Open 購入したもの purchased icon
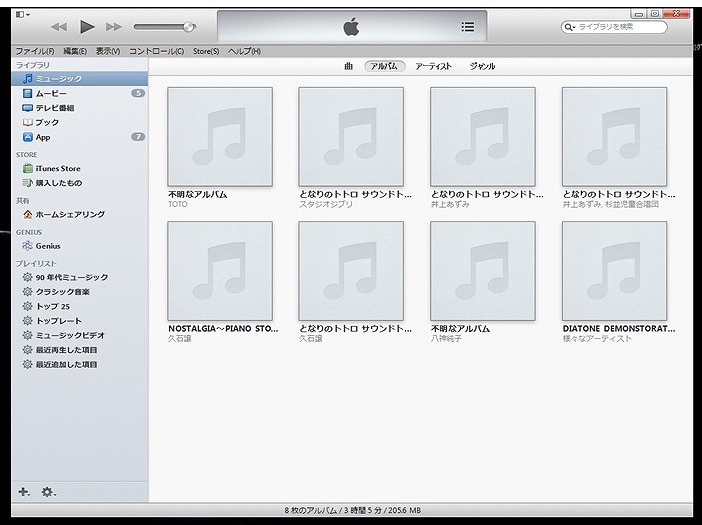 [x=28, y=183]
